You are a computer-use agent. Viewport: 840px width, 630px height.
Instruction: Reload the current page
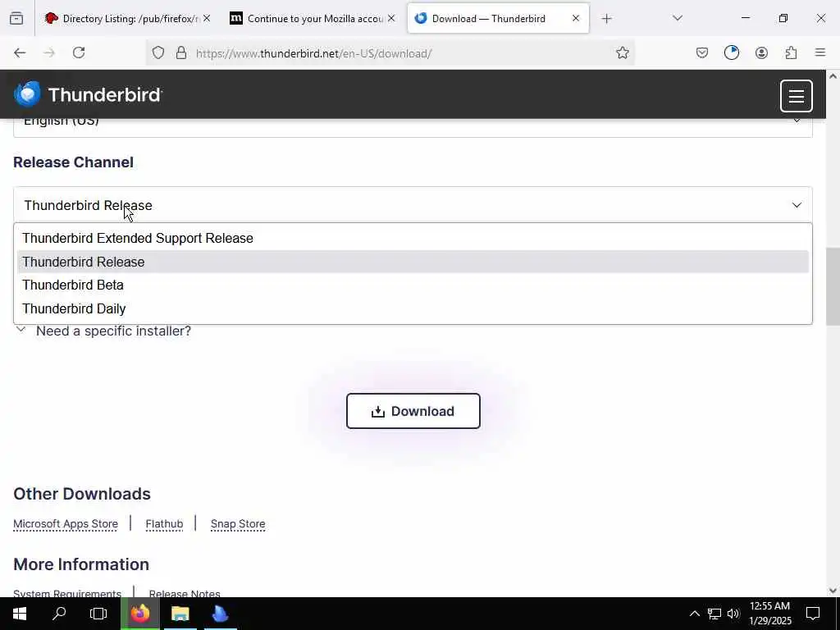click(79, 52)
